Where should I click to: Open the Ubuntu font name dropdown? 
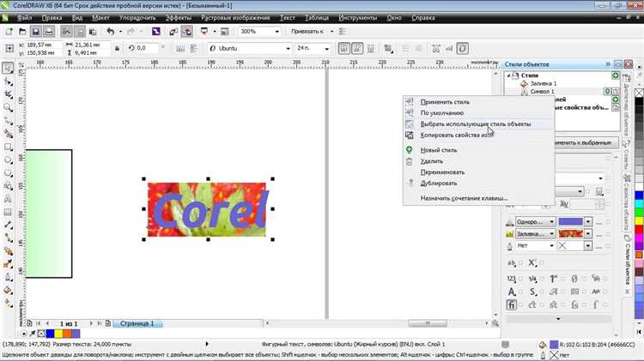pos(288,48)
